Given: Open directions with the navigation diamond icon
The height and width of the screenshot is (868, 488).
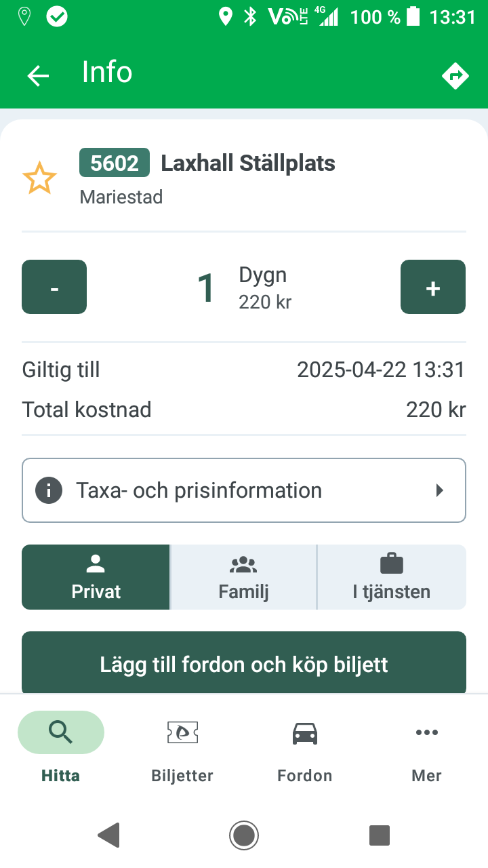Looking at the screenshot, I should click(455, 75).
